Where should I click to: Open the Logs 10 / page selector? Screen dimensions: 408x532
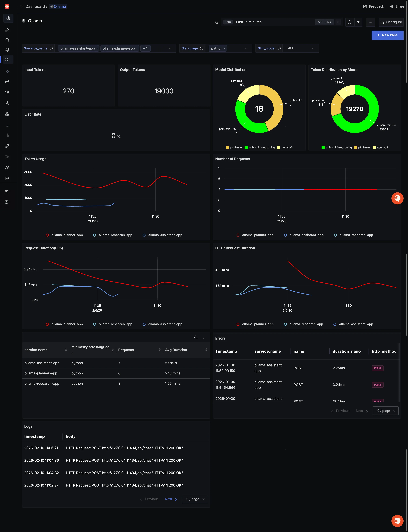(195, 499)
